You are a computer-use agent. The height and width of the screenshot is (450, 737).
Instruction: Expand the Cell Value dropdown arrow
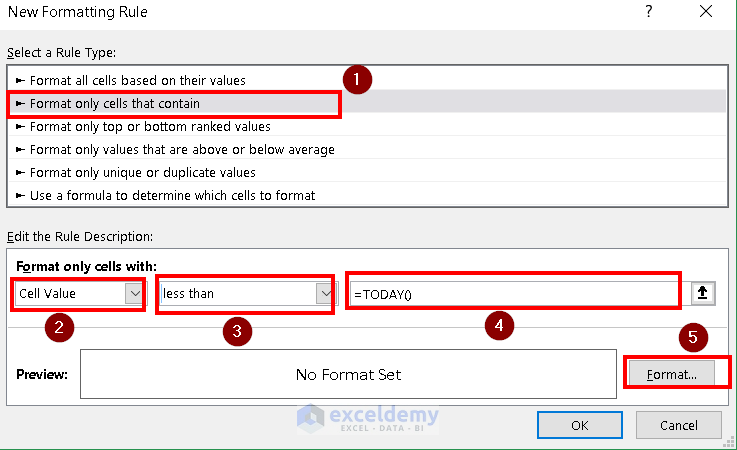tap(134, 294)
